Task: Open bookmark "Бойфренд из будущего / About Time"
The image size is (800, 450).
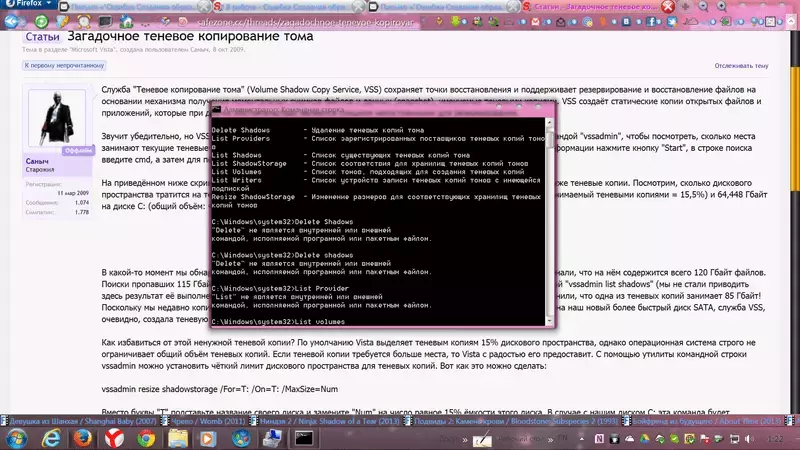Action: (702, 421)
